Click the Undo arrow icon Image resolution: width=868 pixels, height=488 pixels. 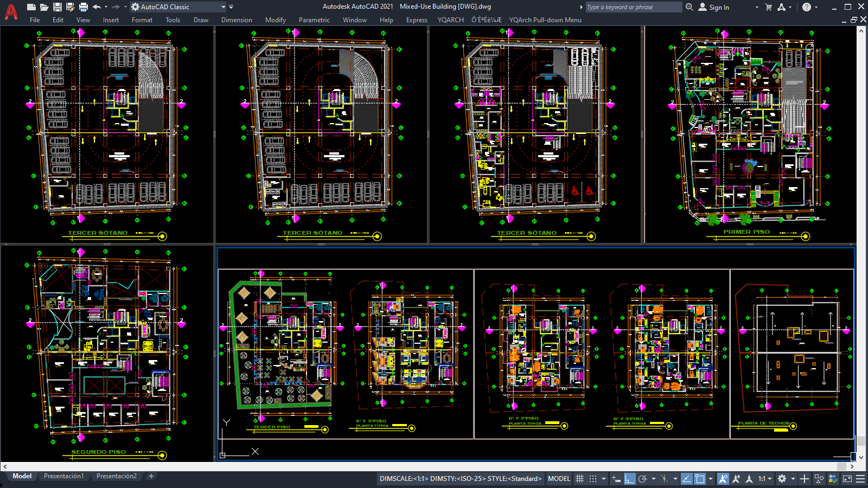pyautogui.click(x=97, y=7)
